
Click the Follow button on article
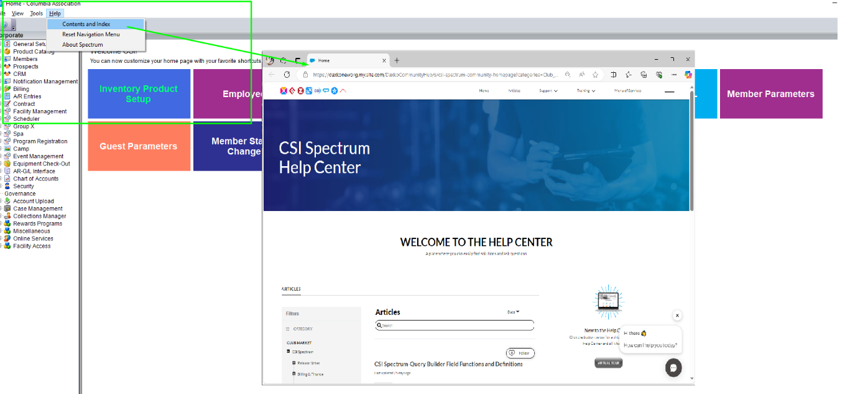520,353
